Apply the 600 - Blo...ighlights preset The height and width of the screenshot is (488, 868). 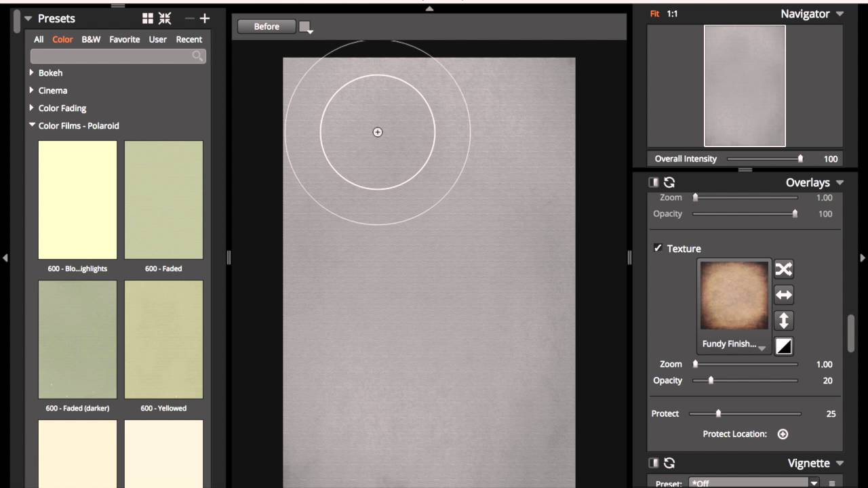click(77, 200)
